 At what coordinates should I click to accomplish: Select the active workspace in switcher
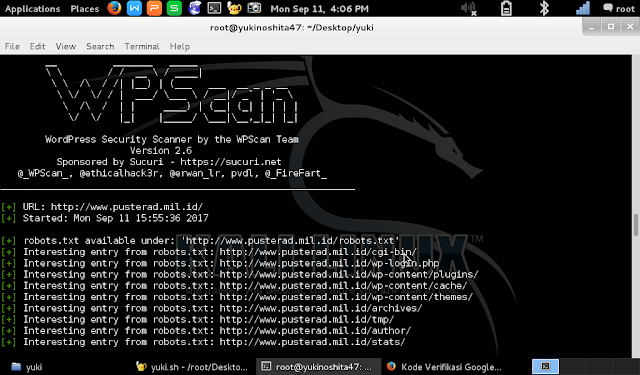click(x=545, y=366)
